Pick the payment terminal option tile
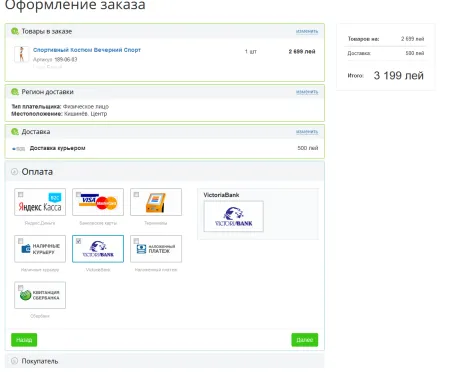 [x=156, y=202]
